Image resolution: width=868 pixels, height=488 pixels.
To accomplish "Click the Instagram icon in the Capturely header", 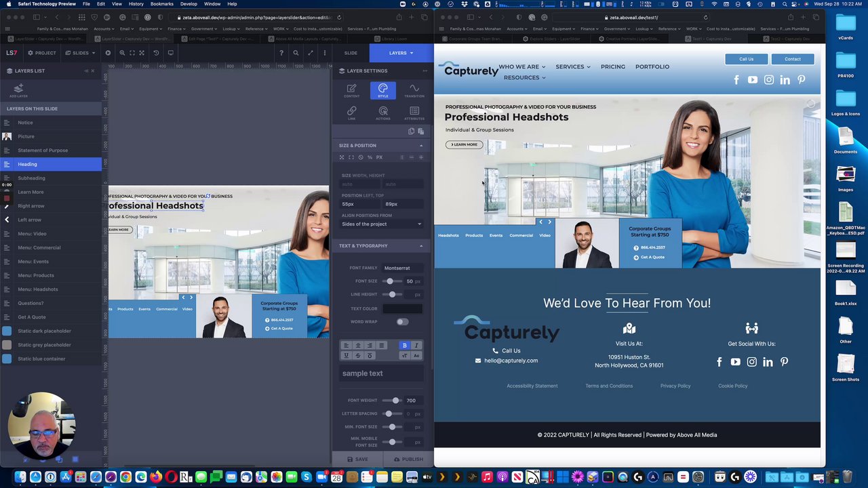I will [x=768, y=80].
